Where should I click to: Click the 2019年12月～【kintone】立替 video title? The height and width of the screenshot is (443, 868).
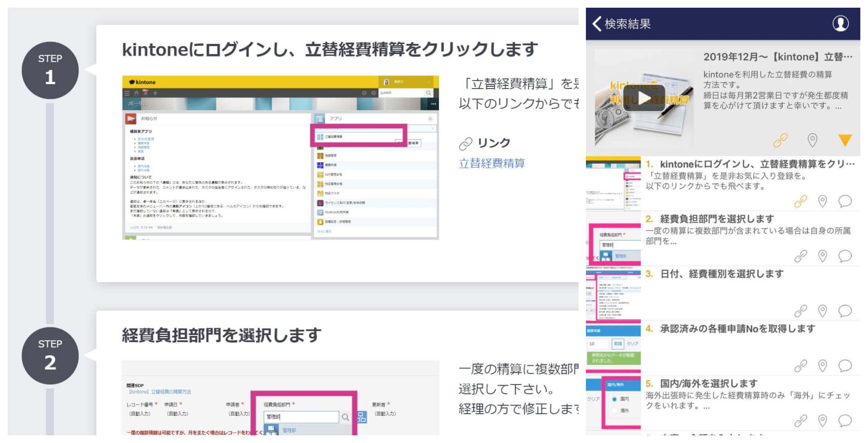(x=778, y=57)
